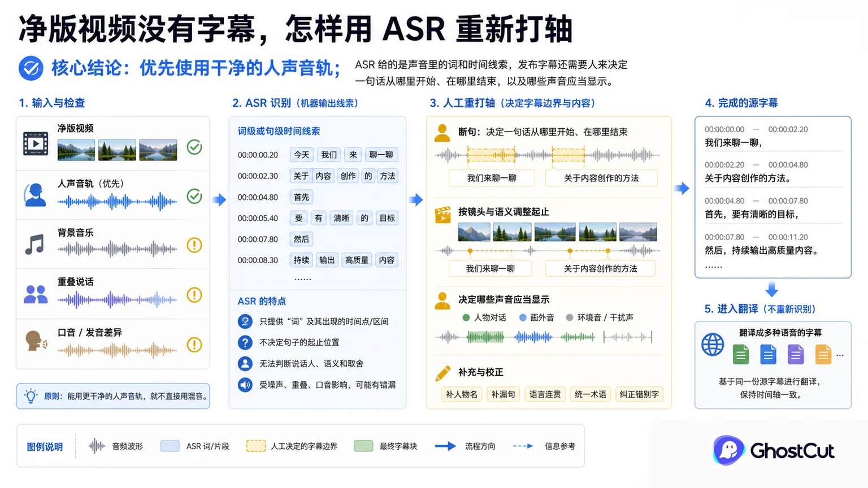Image resolution: width=868 pixels, height=488 pixels.
Task: Click the 纠正错别字 tag
Action: 639,394
